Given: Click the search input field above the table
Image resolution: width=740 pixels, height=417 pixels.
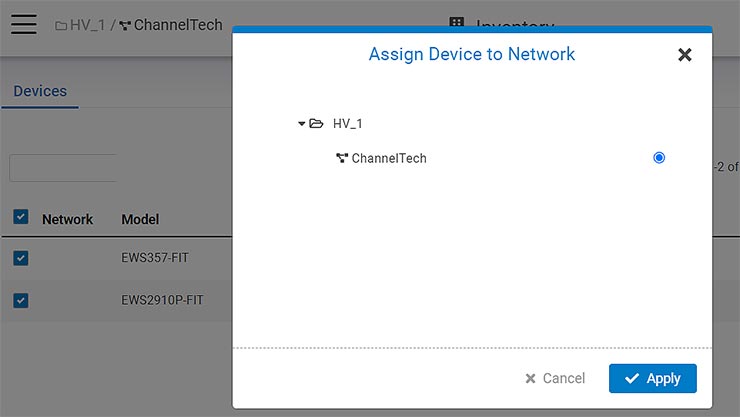Looking at the screenshot, I should click(x=63, y=168).
